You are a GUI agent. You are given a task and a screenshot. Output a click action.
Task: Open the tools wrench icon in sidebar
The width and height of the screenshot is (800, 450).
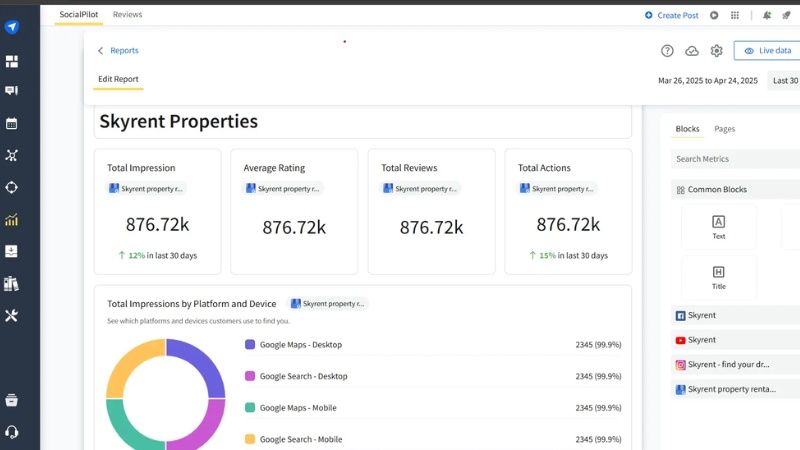[11, 316]
